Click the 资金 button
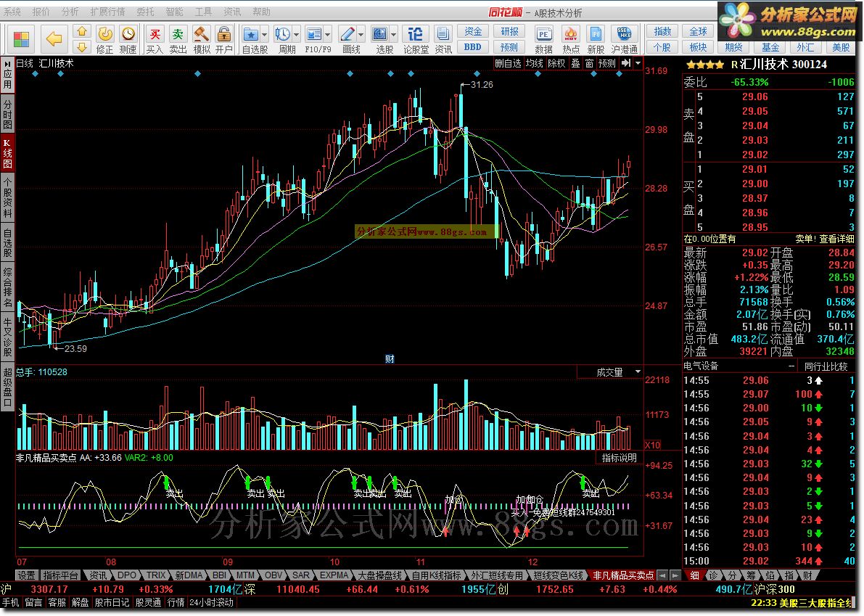This screenshot has height=616, width=864. pyautogui.click(x=473, y=31)
